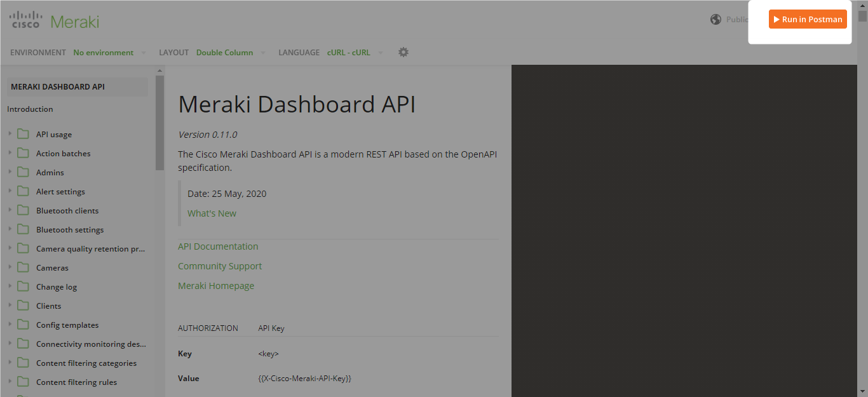Select MERAKI DASHBOARD API sidebar header

click(x=77, y=87)
